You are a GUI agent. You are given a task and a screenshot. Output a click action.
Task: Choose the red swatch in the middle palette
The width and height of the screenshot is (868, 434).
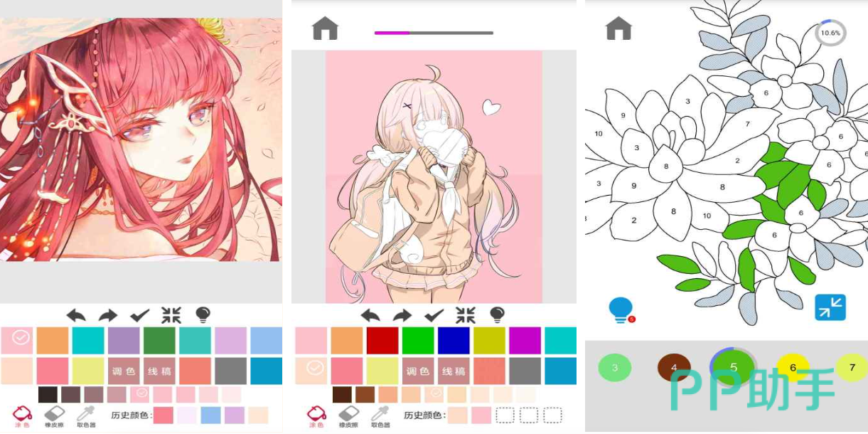(x=382, y=340)
